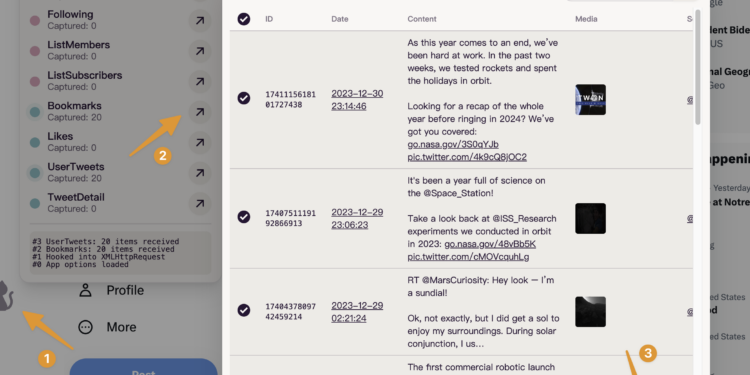The width and height of the screenshot is (750, 375).
Task: Open the ListSubscribers data arrow icon
Action: click(200, 81)
